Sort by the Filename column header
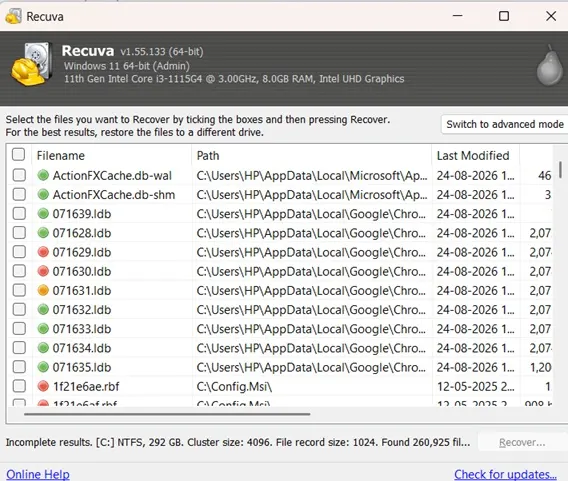 pyautogui.click(x=112, y=156)
